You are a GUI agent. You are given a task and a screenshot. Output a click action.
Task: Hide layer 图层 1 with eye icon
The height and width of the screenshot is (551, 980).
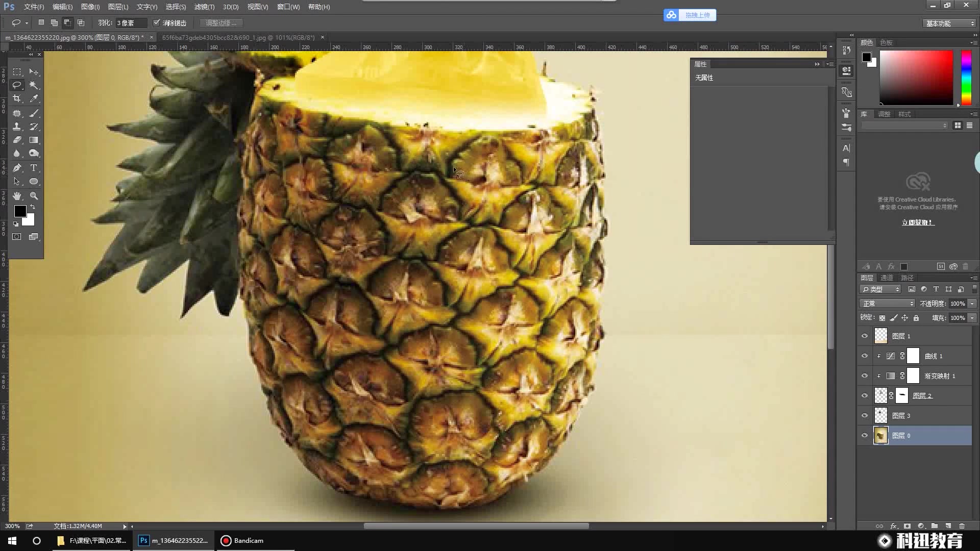tap(865, 336)
